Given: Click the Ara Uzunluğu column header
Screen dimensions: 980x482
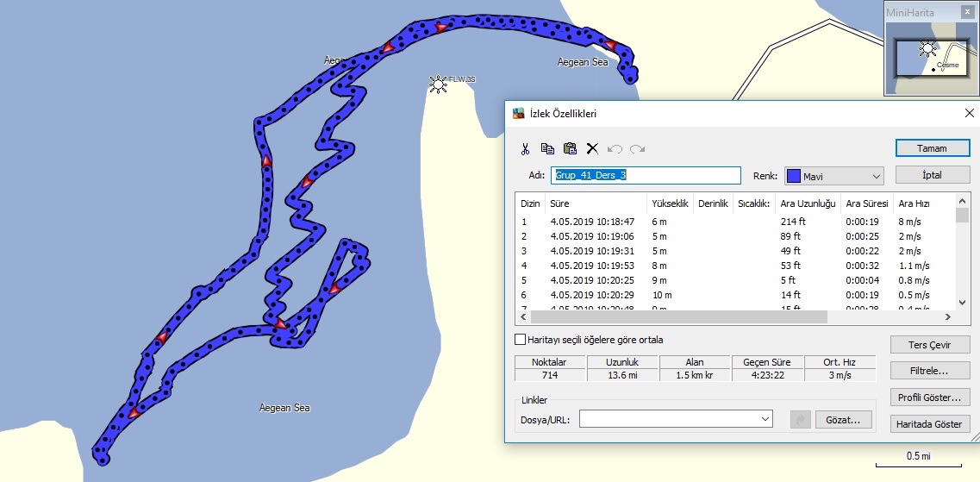Looking at the screenshot, I should pyautogui.click(x=808, y=203).
